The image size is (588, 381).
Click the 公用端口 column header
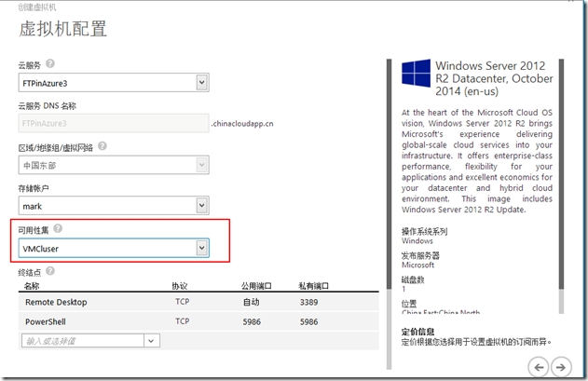256,286
